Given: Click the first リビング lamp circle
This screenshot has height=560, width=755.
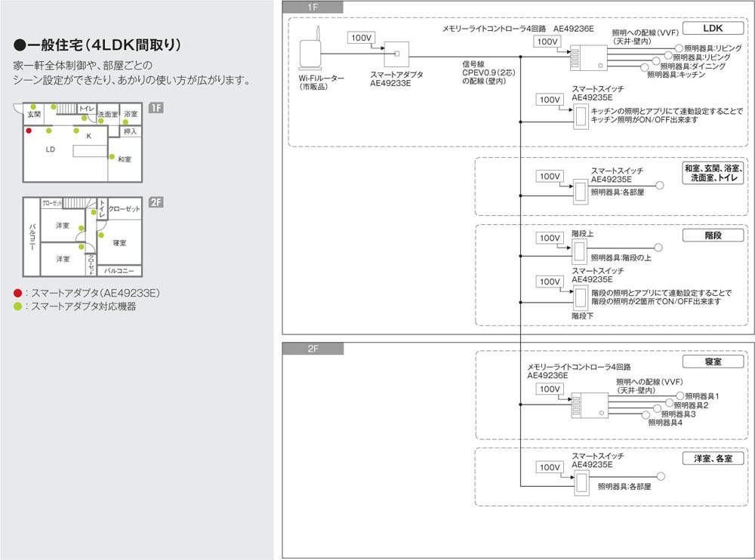Looking at the screenshot, I should [679, 48].
